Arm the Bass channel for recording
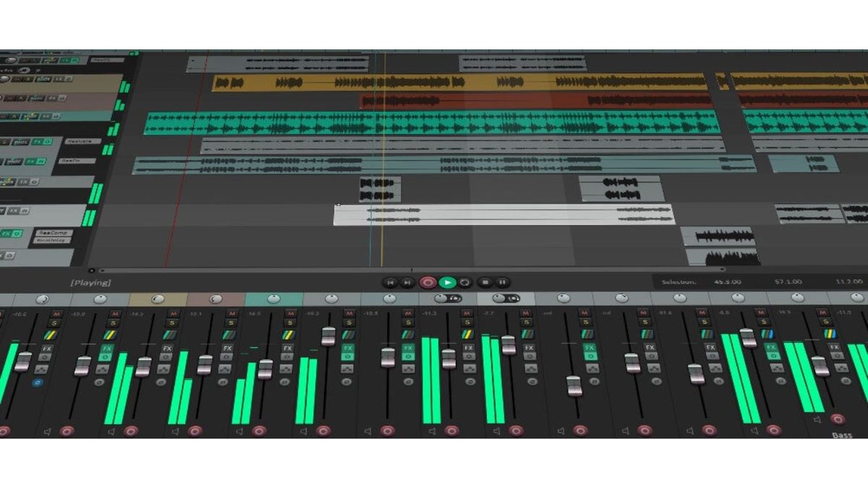This screenshot has width=868, height=488. 838,419
